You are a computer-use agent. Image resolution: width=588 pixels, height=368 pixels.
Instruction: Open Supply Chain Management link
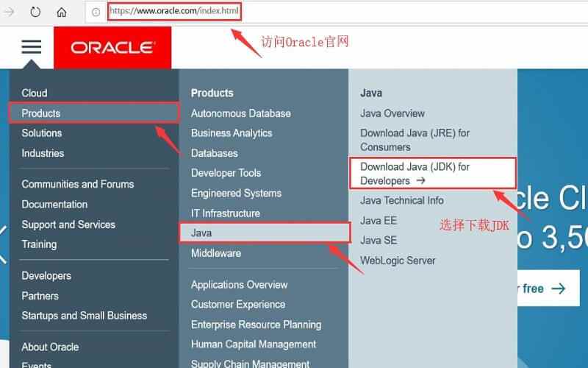click(250, 364)
